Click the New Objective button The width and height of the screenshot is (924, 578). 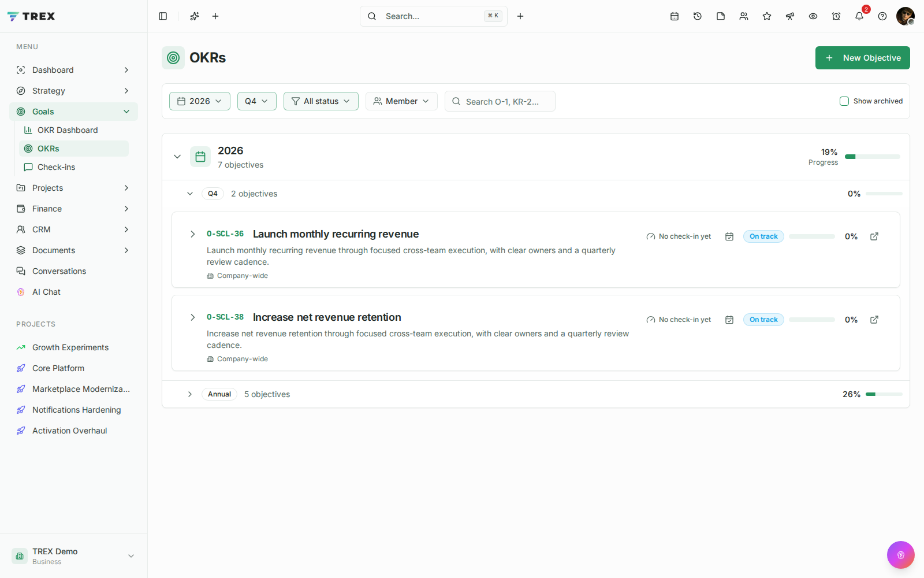coord(863,58)
